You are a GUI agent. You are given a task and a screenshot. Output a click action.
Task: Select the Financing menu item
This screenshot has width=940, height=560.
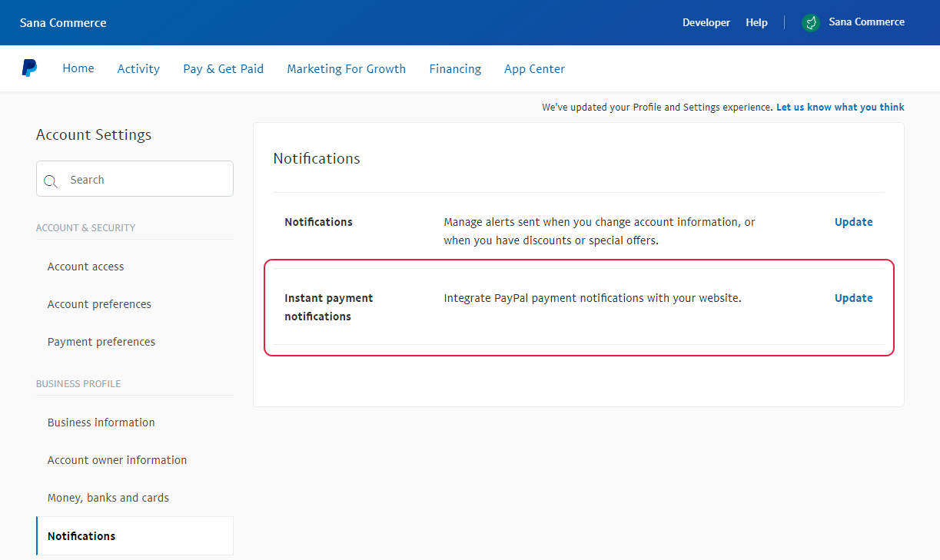[x=455, y=68]
